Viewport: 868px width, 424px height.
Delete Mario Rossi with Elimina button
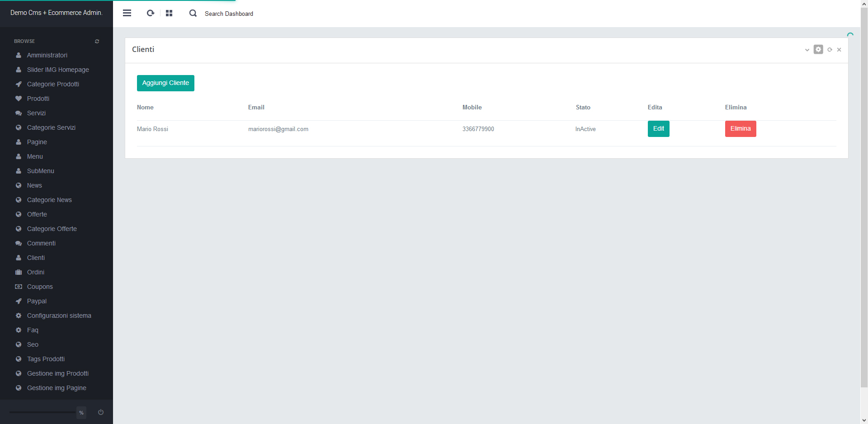click(740, 129)
